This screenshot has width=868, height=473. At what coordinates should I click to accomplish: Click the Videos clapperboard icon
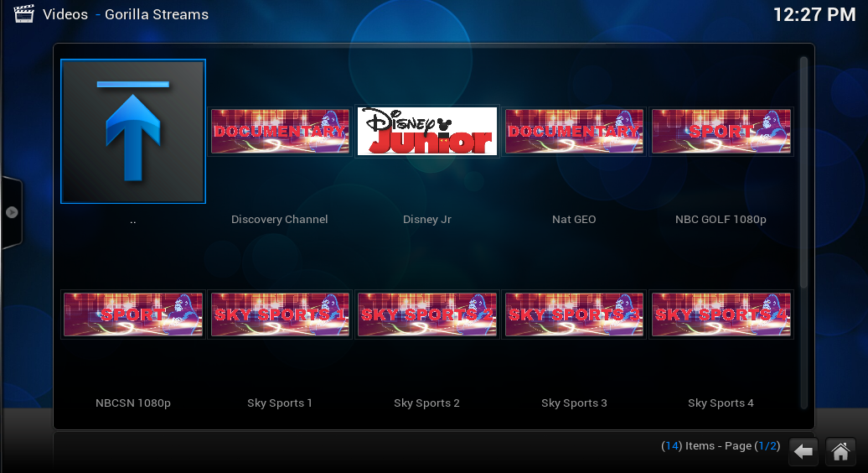[23, 14]
